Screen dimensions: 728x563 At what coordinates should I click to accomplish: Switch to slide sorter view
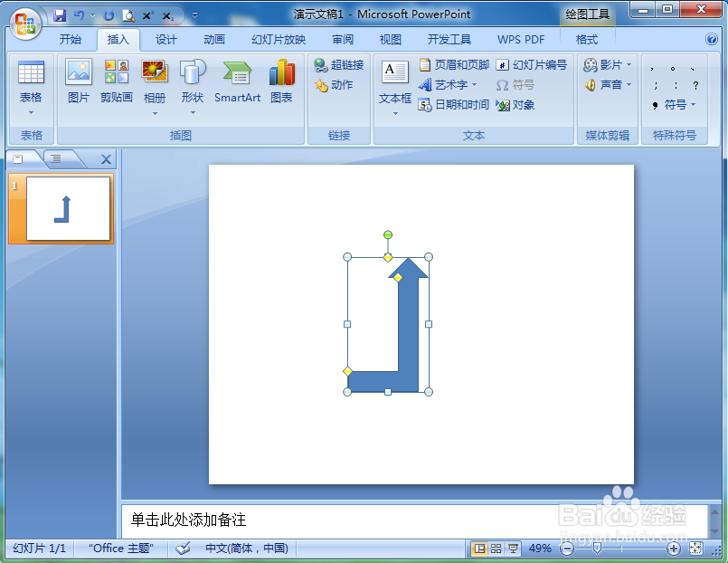[496, 549]
